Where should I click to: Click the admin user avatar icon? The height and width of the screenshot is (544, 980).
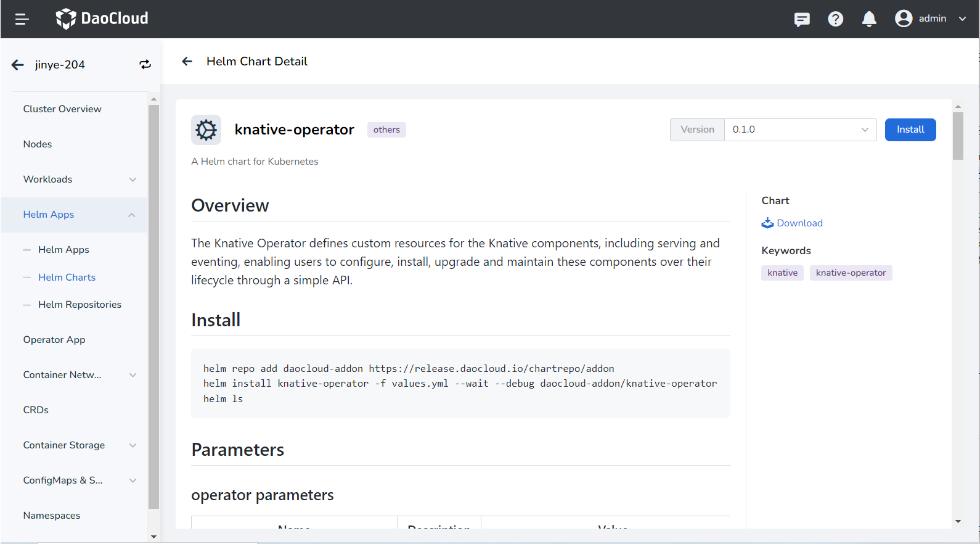click(x=904, y=19)
